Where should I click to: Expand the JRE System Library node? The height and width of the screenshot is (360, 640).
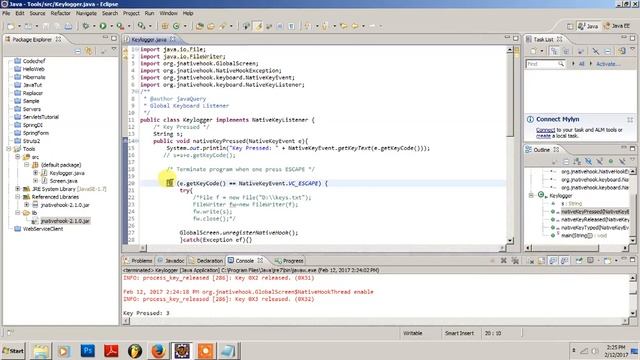[18, 189]
